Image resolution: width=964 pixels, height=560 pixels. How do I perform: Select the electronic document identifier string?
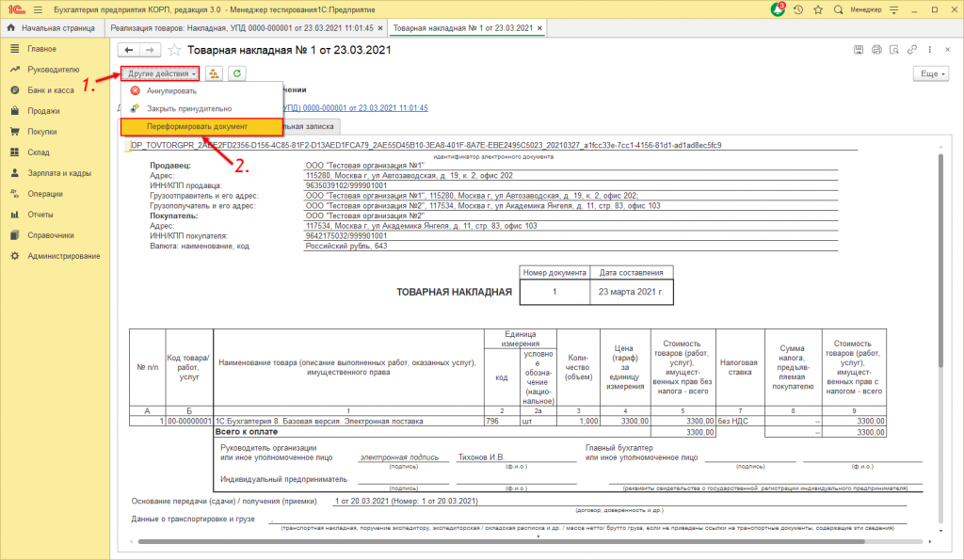pos(426,146)
